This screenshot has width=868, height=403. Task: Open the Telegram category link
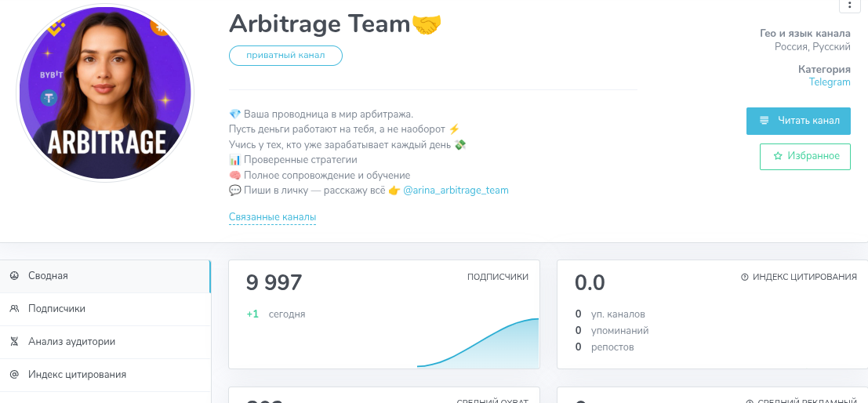click(830, 82)
